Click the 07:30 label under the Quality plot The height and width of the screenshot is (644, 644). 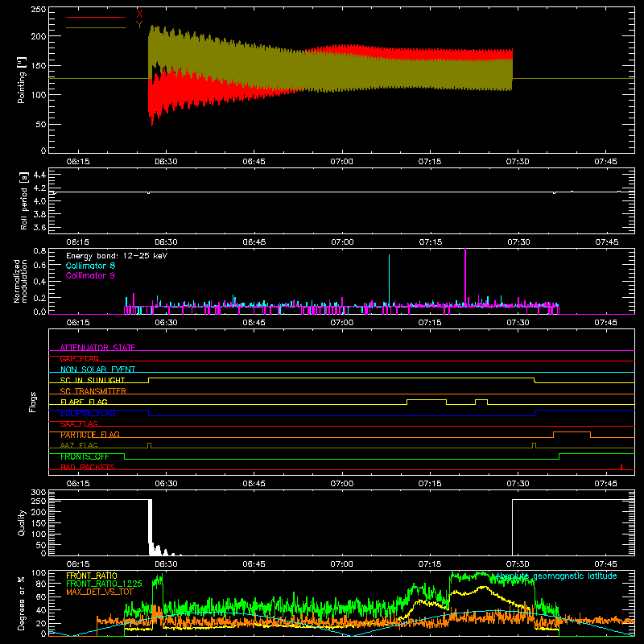coord(518,564)
